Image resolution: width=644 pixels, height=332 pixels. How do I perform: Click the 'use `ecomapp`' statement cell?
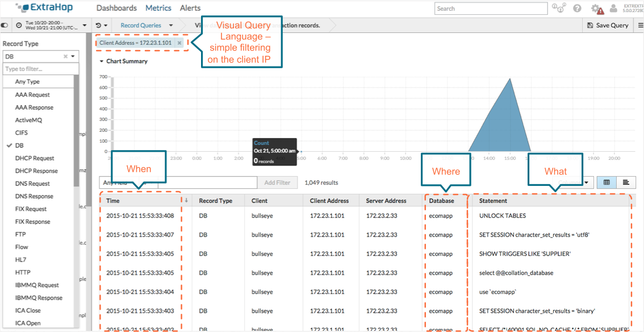click(x=497, y=292)
